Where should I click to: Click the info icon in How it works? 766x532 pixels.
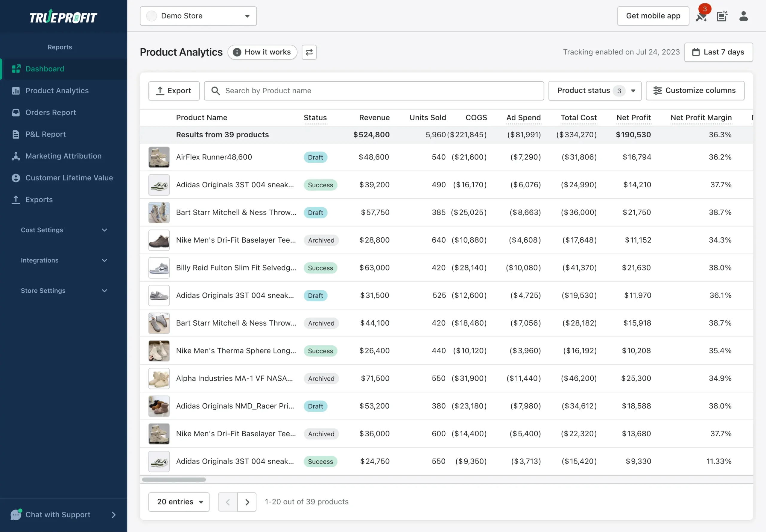click(x=237, y=52)
